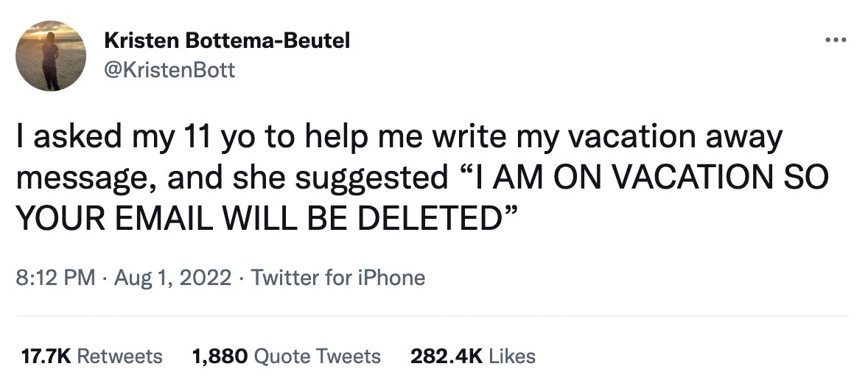This screenshot has height=386, width=868.
Task: Open the Twitter for iPhone source link
Action: (338, 278)
